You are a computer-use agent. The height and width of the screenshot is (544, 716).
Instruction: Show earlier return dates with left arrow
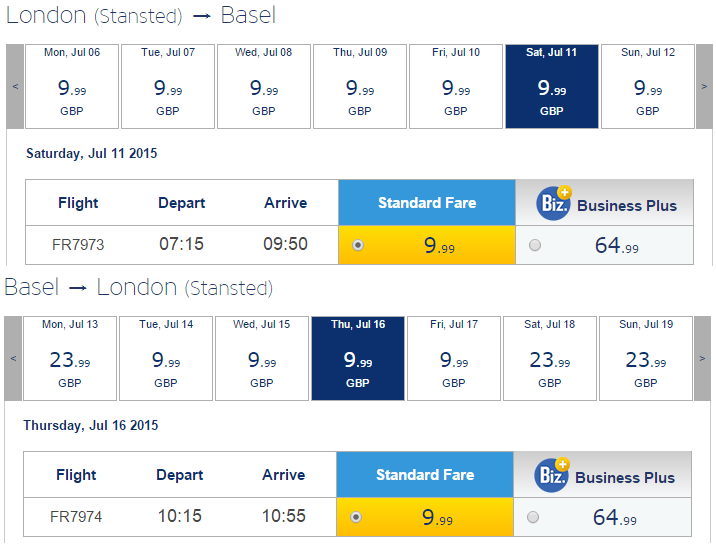[13, 359]
